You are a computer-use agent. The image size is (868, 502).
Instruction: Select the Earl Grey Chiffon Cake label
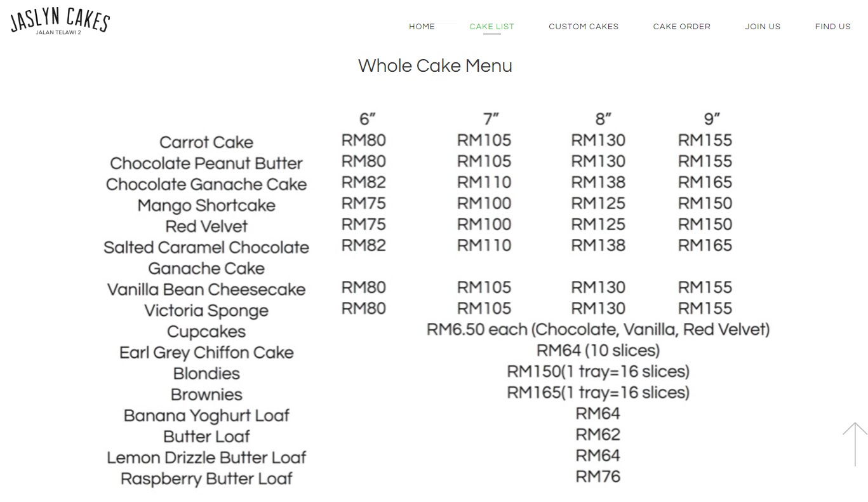point(206,353)
